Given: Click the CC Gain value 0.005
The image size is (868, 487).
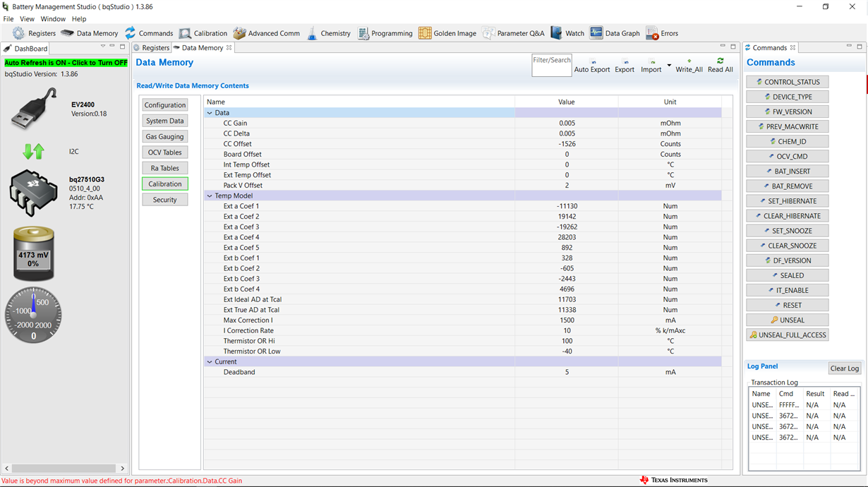Looking at the screenshot, I should pos(567,123).
